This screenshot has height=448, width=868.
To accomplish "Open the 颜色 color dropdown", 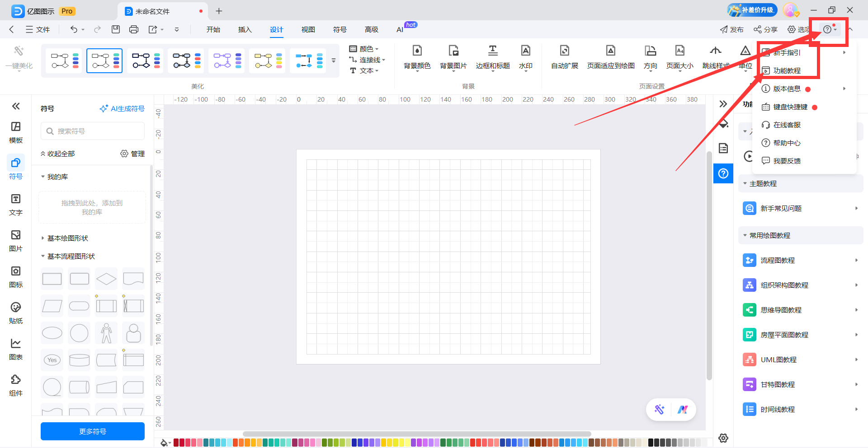I will click(x=364, y=49).
